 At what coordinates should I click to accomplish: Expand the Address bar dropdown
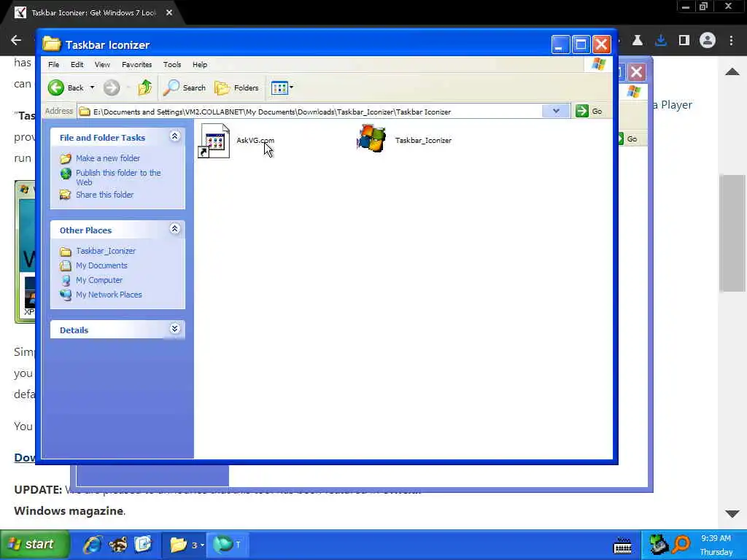coord(556,111)
